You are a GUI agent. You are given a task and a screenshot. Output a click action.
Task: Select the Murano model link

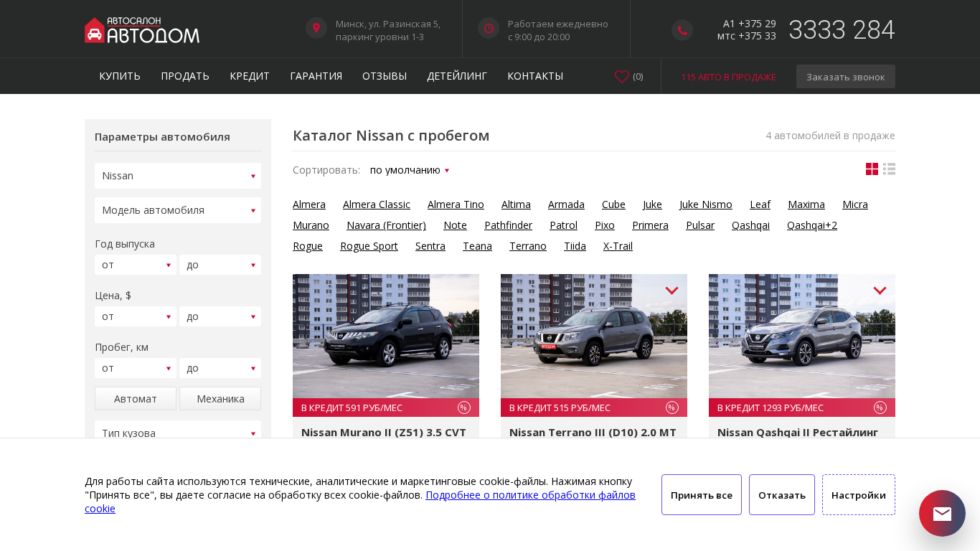[311, 225]
